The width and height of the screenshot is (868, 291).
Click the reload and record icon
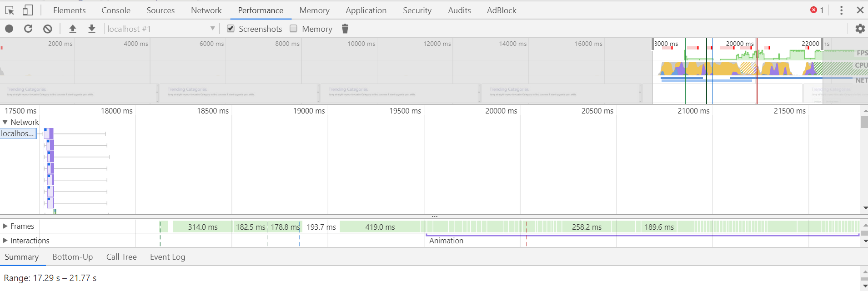tap(28, 29)
